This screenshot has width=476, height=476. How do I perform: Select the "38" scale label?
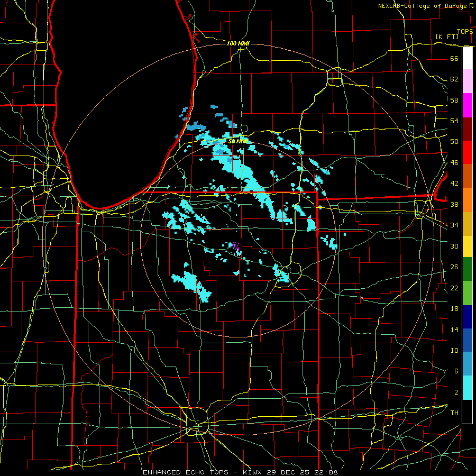454,204
